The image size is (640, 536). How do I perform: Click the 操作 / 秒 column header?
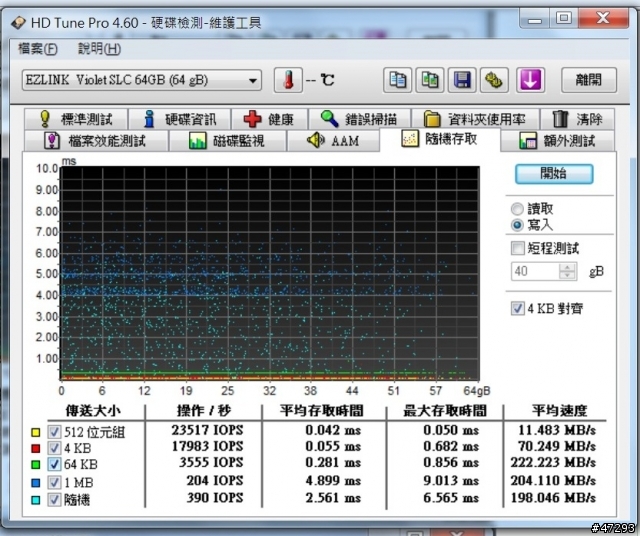[204, 411]
